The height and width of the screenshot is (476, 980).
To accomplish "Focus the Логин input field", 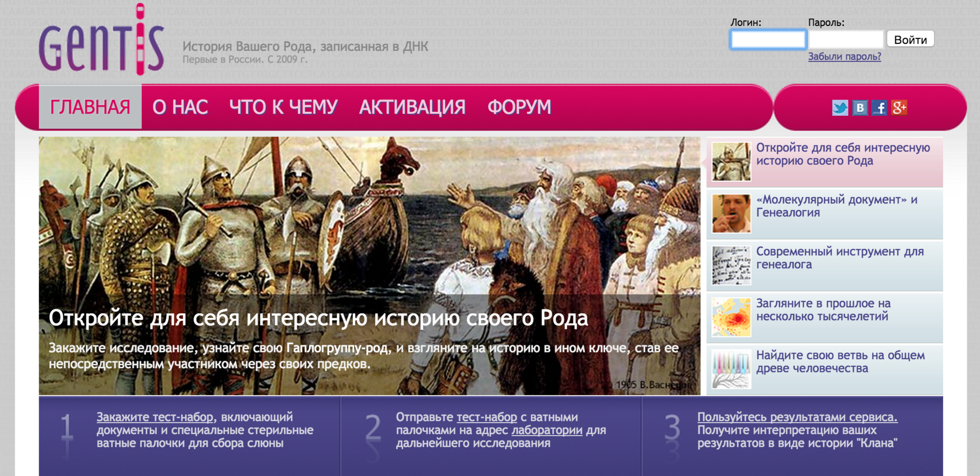I will click(768, 39).
